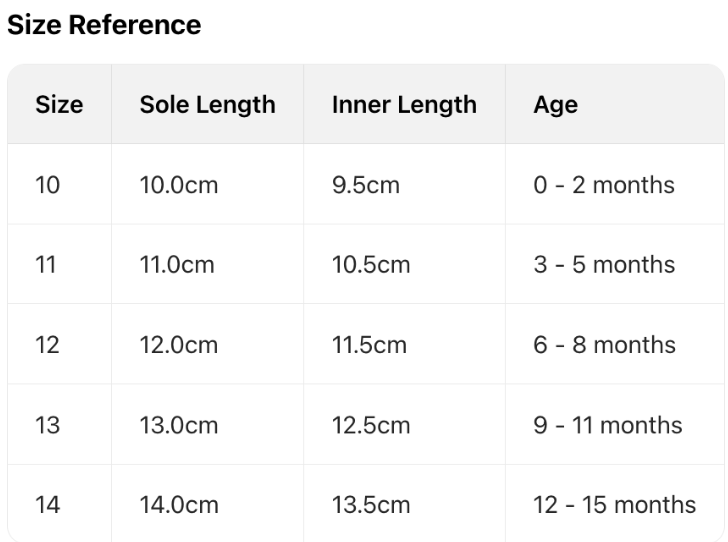Select the 9 - 11 months age value
The height and width of the screenshot is (542, 728).
[x=608, y=425]
